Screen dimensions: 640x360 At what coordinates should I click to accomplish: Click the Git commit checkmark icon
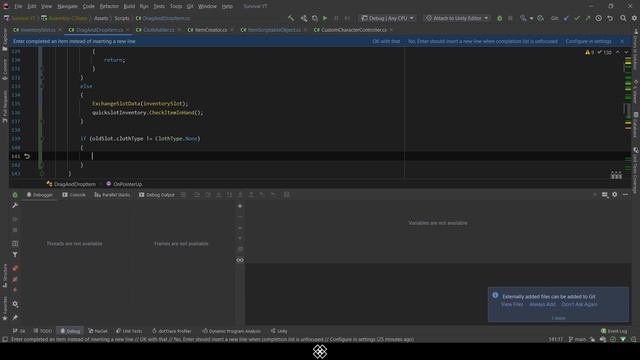[x=577, y=18]
